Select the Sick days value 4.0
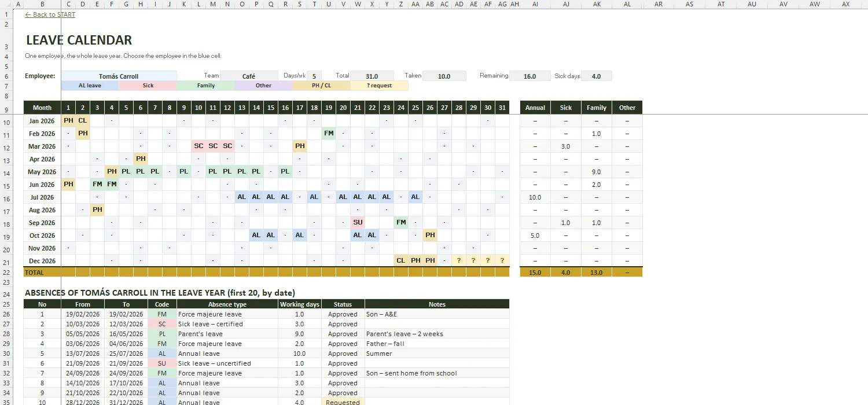The width and height of the screenshot is (868, 405). tap(597, 76)
